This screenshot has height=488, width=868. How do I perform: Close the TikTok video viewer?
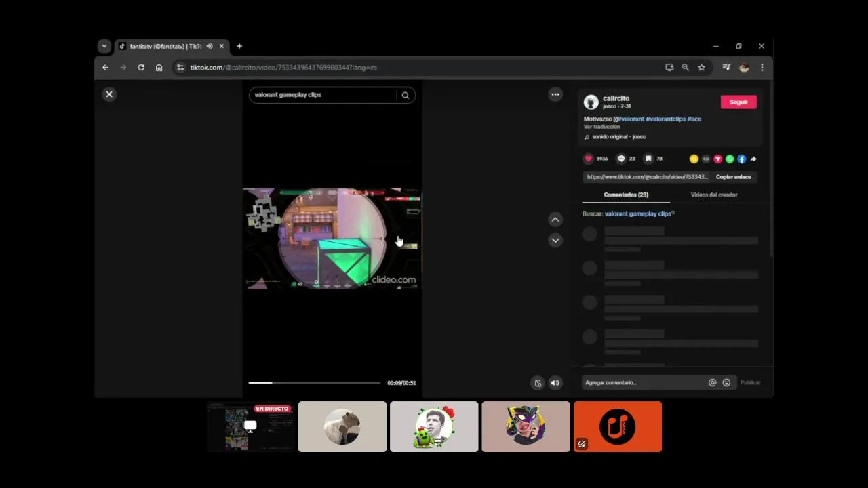pos(109,94)
